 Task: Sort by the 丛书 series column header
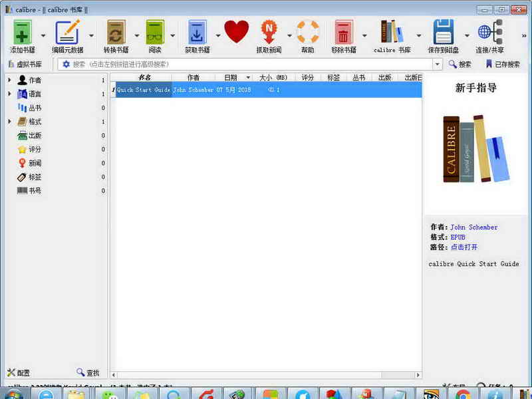[359, 77]
